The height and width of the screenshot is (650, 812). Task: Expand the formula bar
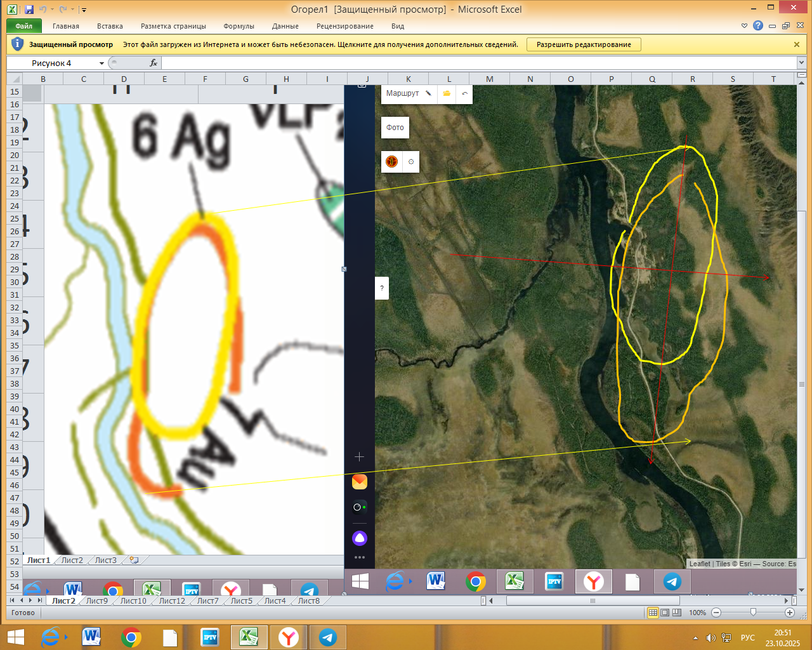[x=801, y=63]
